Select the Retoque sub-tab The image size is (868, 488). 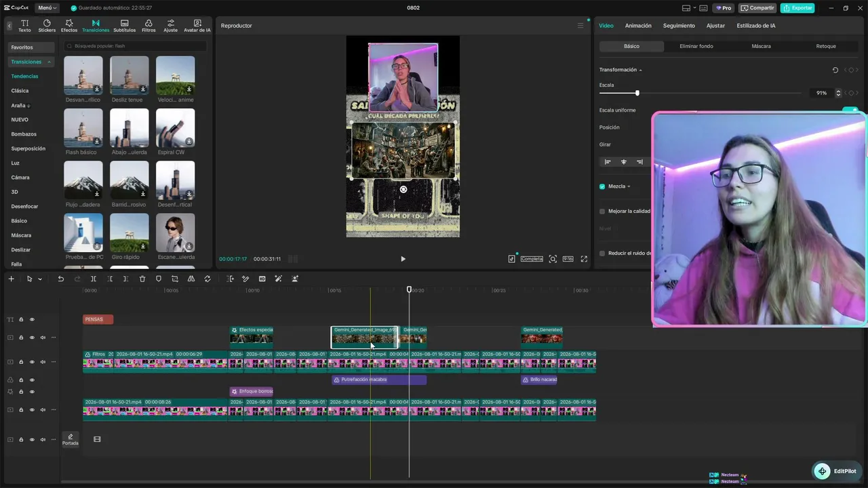tap(826, 46)
